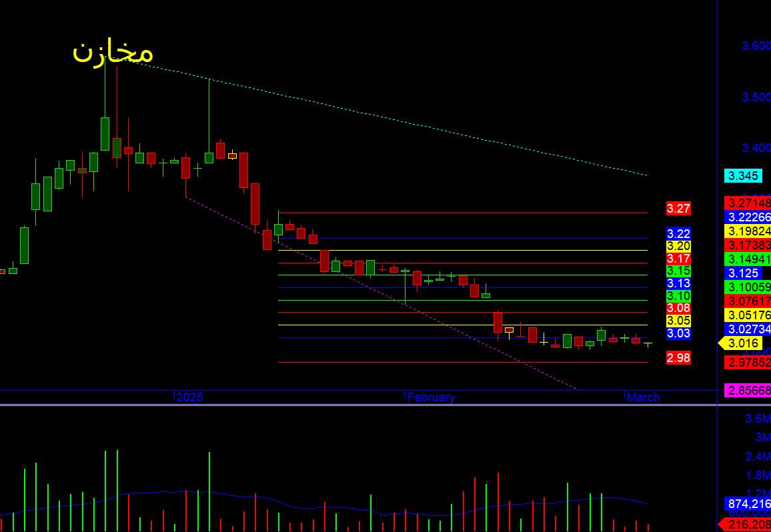Select the 2.97852 price tag on axis

(748, 363)
